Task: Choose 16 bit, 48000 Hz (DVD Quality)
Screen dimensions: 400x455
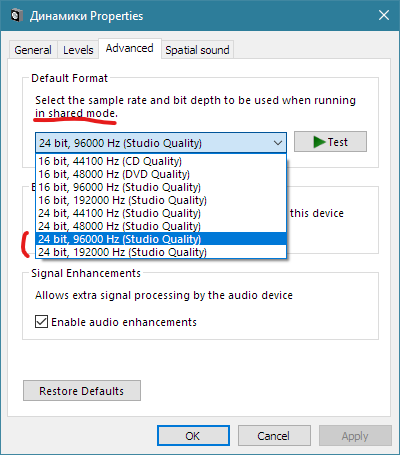Action: 161,174
